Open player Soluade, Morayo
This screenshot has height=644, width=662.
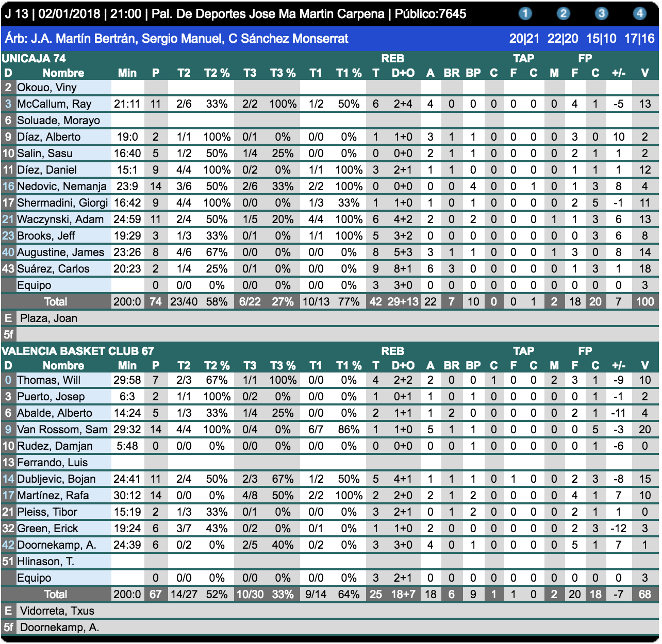tap(59, 121)
